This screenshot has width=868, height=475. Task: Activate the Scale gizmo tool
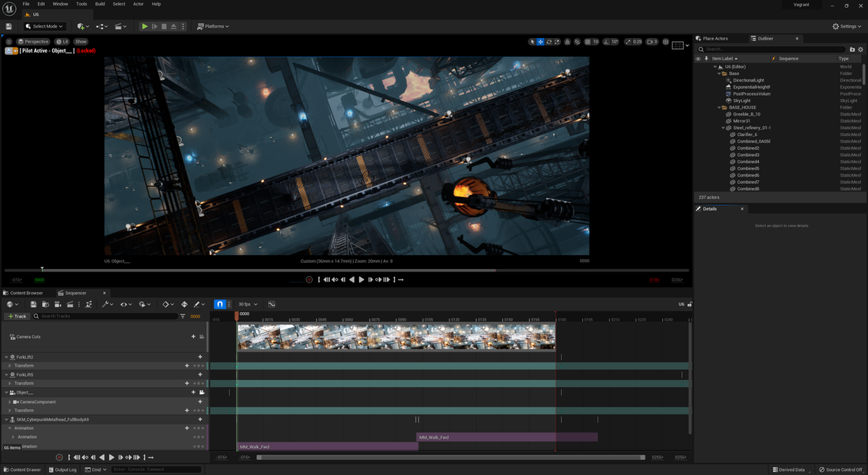tap(557, 41)
